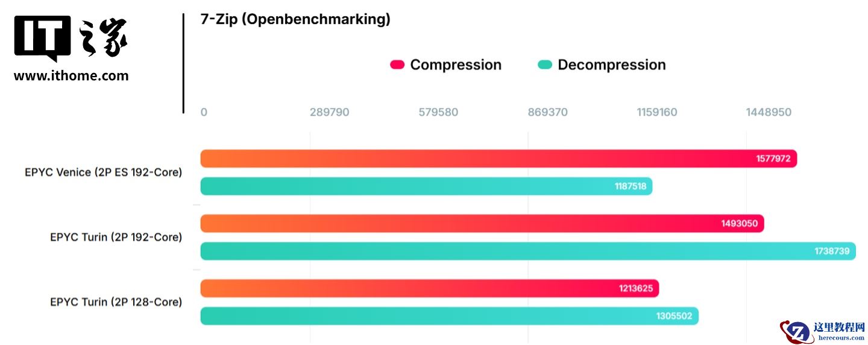Click the 7-Zip (Openbenchmarking) chart title
This screenshot has height=345, width=868.
click(295, 19)
